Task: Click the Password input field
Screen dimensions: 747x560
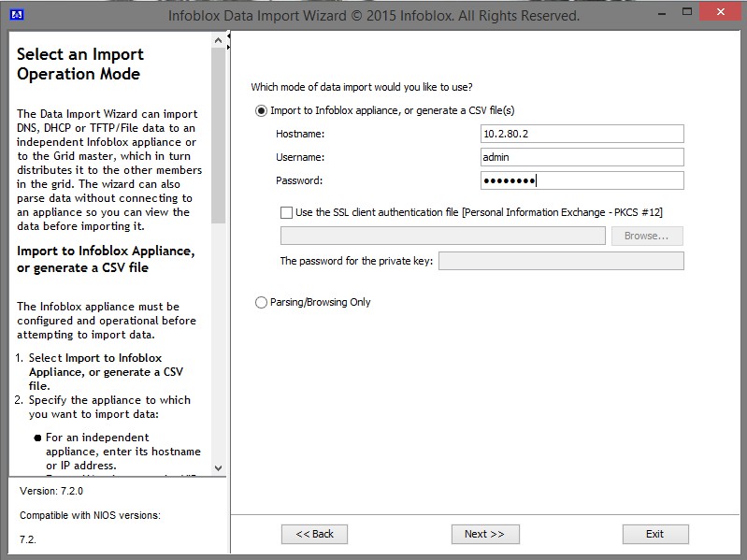Action: [x=582, y=181]
